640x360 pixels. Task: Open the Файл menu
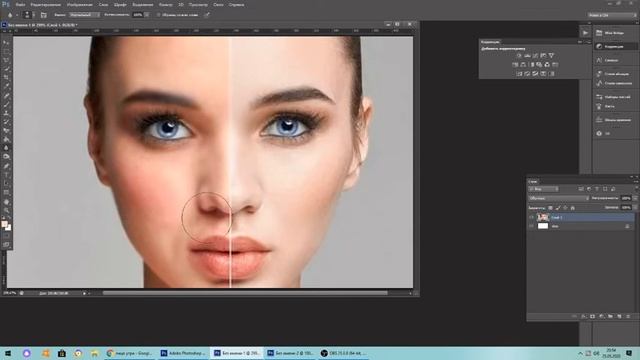point(20,4)
